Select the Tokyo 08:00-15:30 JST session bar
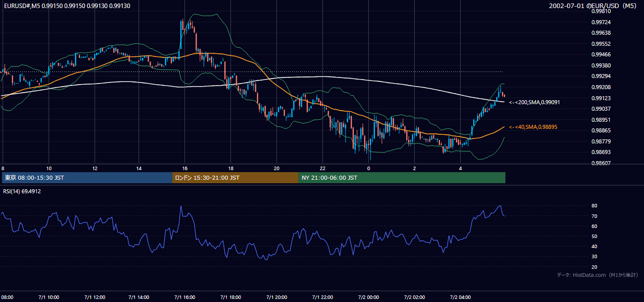Screen dimensions: 644x302 [x=87, y=178]
